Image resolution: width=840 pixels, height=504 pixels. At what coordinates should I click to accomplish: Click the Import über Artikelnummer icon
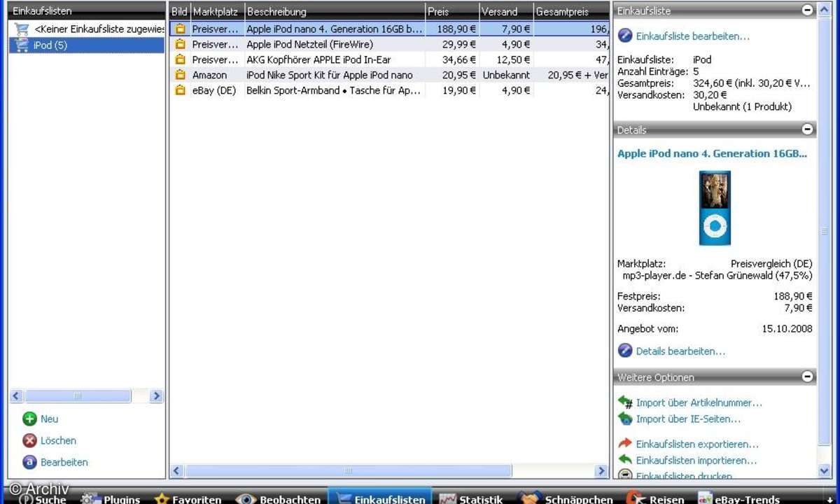(x=625, y=402)
